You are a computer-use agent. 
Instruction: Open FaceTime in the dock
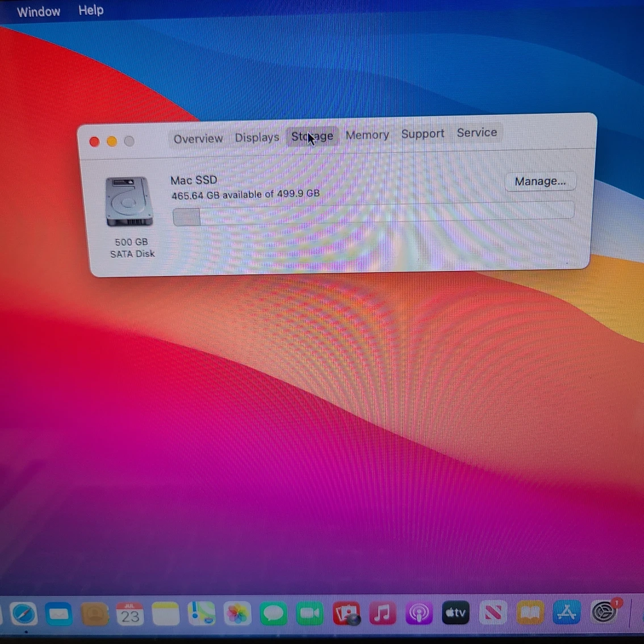tap(310, 613)
